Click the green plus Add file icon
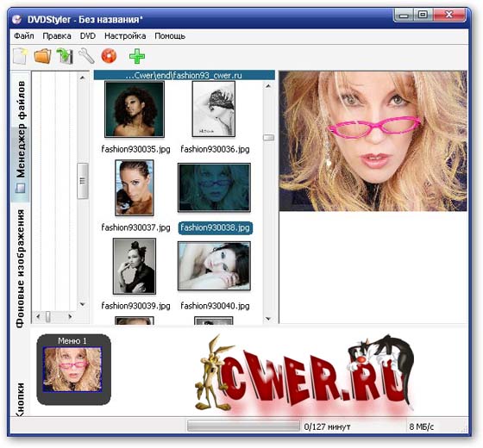This screenshot has height=448, width=483. [x=137, y=56]
